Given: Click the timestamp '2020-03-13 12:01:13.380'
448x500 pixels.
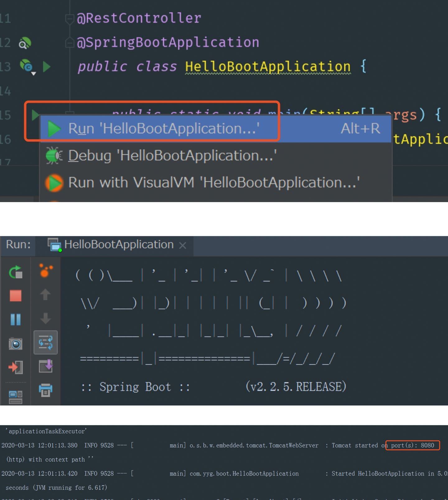Looking at the screenshot, I should 40,446.
